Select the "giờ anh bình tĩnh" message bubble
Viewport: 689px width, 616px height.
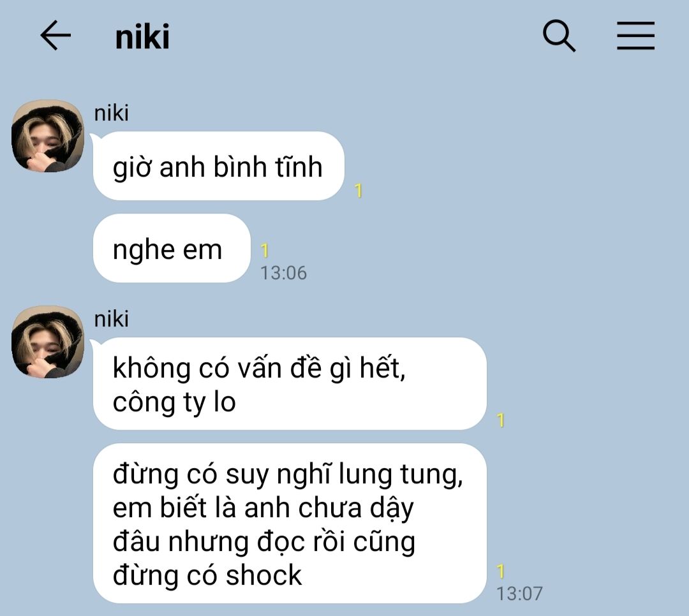coord(218,166)
